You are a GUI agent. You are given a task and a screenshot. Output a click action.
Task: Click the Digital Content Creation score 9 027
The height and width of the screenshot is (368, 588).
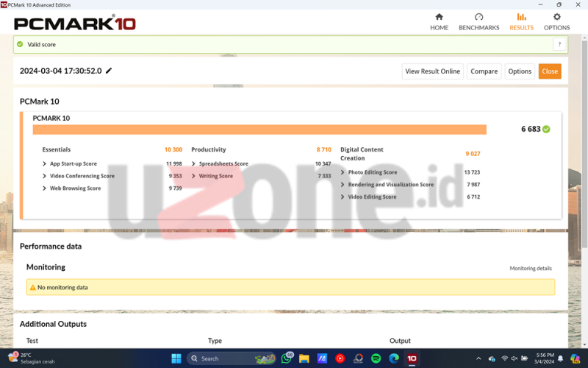(473, 154)
